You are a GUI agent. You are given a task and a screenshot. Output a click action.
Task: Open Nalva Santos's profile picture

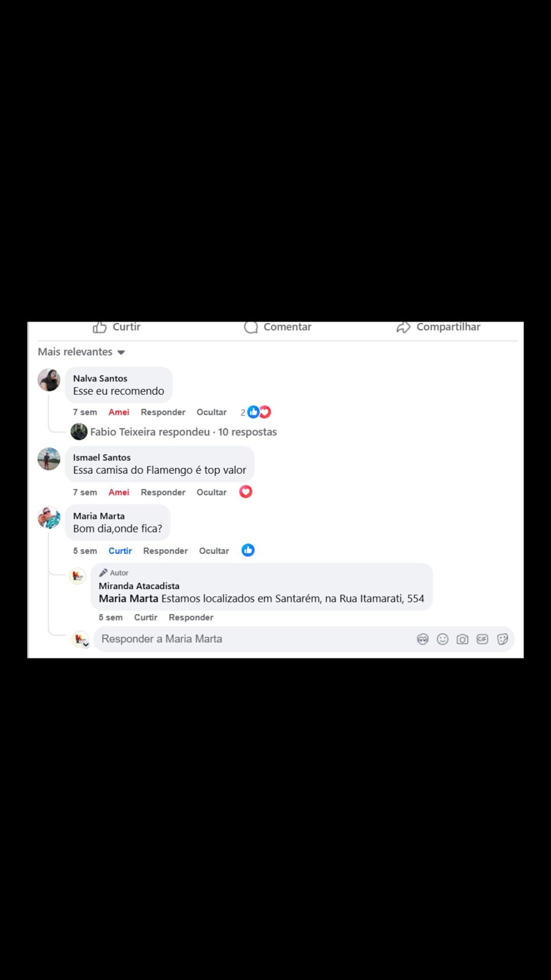click(x=49, y=380)
